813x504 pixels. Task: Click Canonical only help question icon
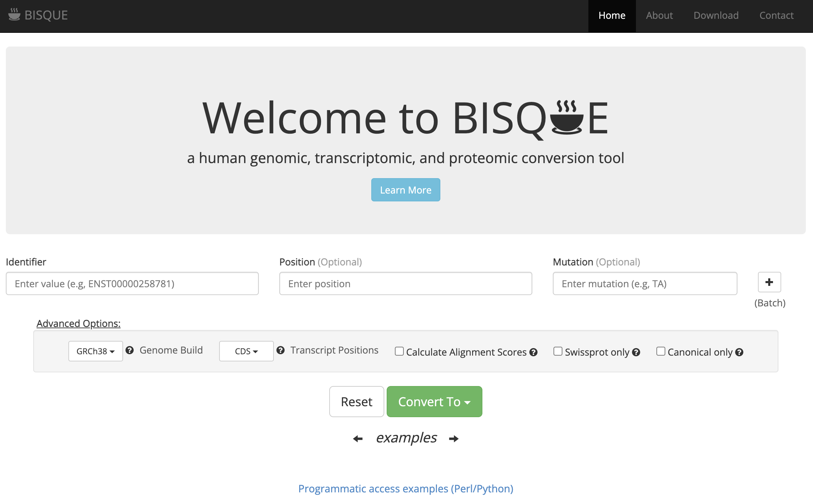tap(739, 352)
